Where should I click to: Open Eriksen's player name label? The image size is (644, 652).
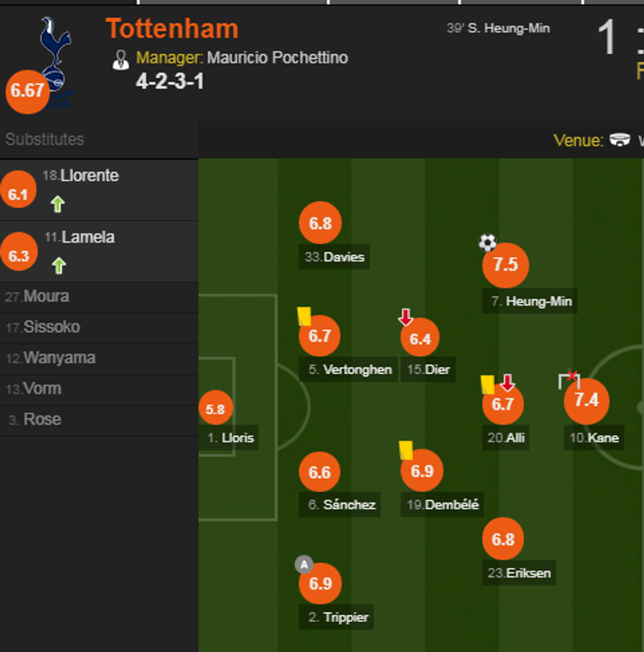pos(528,572)
